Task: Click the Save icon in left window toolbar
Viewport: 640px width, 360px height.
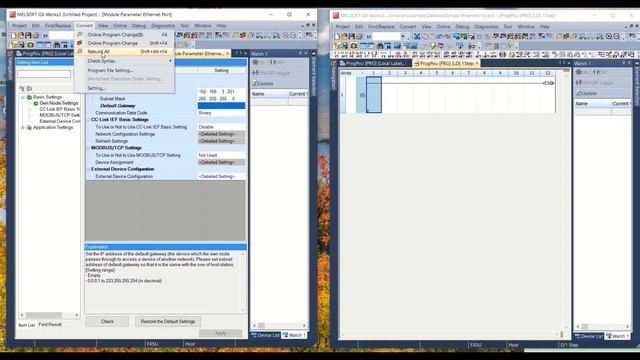Action: (x=28, y=36)
